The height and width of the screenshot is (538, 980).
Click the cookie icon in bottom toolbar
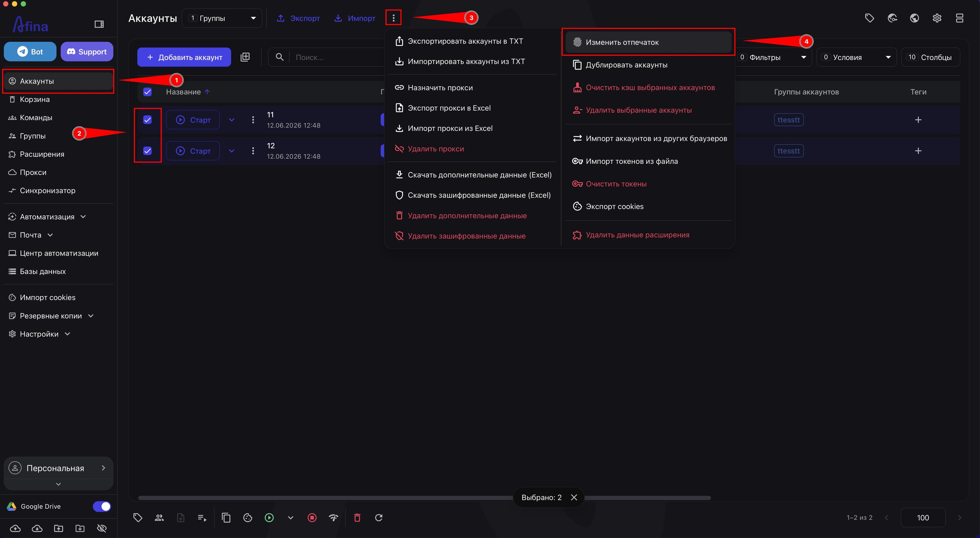(x=248, y=517)
